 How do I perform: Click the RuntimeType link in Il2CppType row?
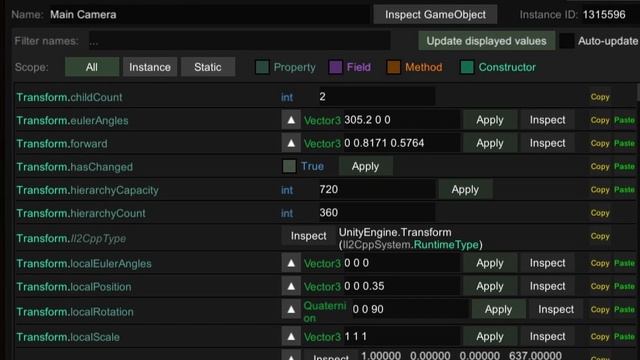(446, 245)
